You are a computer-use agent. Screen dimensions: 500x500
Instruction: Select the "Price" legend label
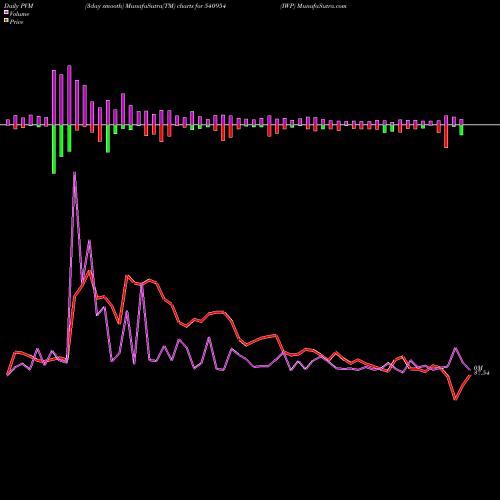(16, 22)
